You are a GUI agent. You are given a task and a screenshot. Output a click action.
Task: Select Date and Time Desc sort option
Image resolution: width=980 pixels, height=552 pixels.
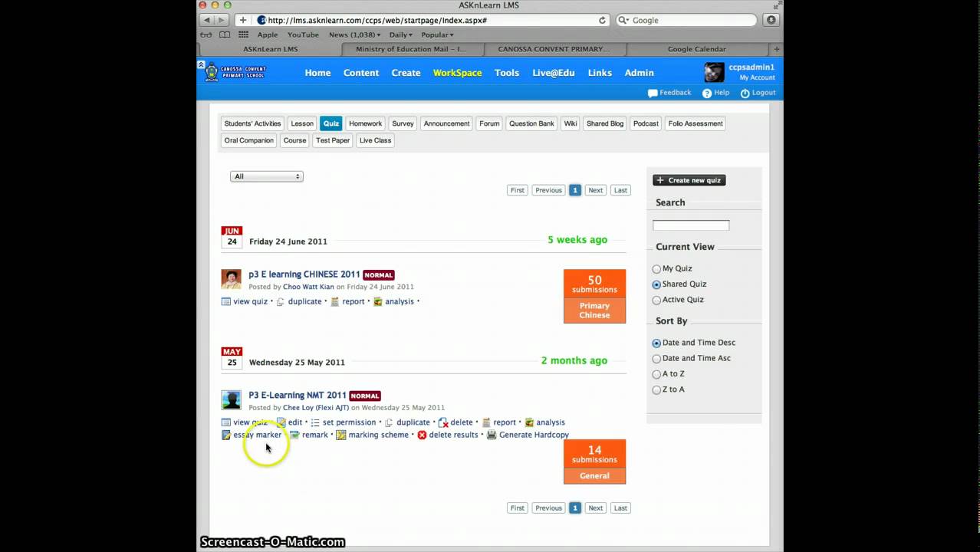pyautogui.click(x=656, y=343)
